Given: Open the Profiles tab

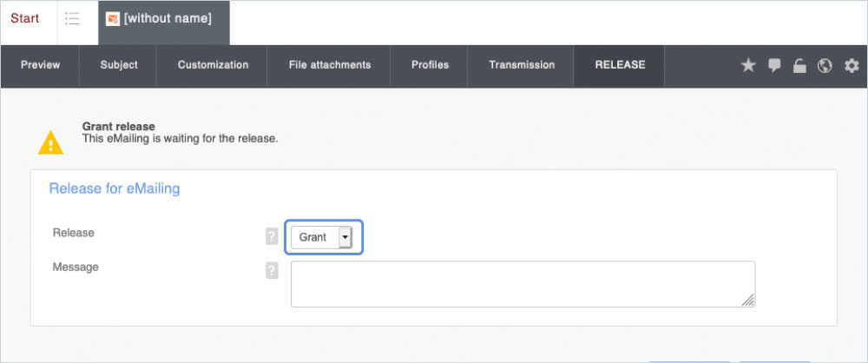Looking at the screenshot, I should (x=430, y=65).
